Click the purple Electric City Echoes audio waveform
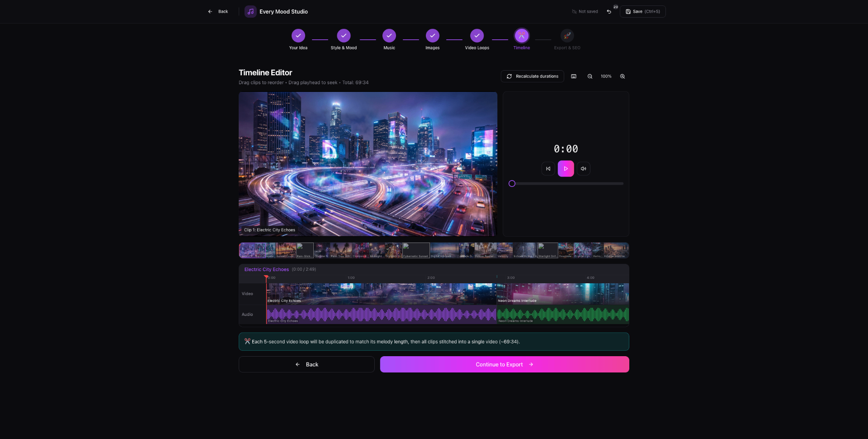The height and width of the screenshot is (439, 868). point(381,314)
